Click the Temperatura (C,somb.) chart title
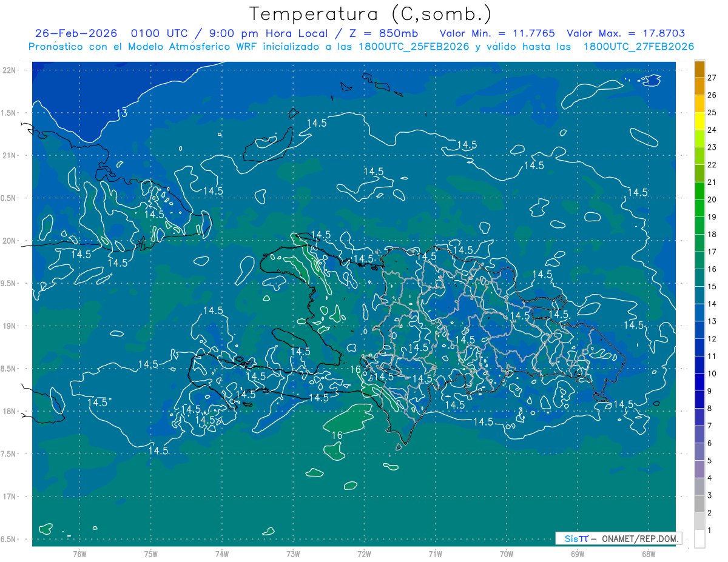Screen dimensions: 728x562 (370, 13)
